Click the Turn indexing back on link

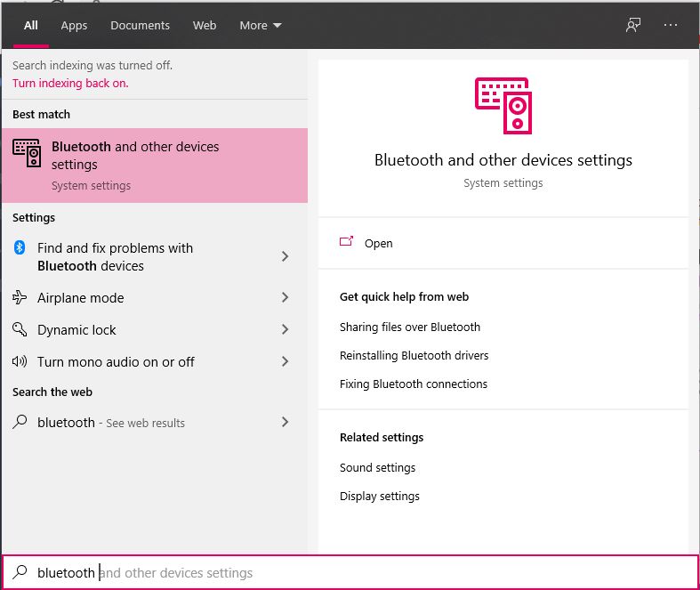click(70, 84)
